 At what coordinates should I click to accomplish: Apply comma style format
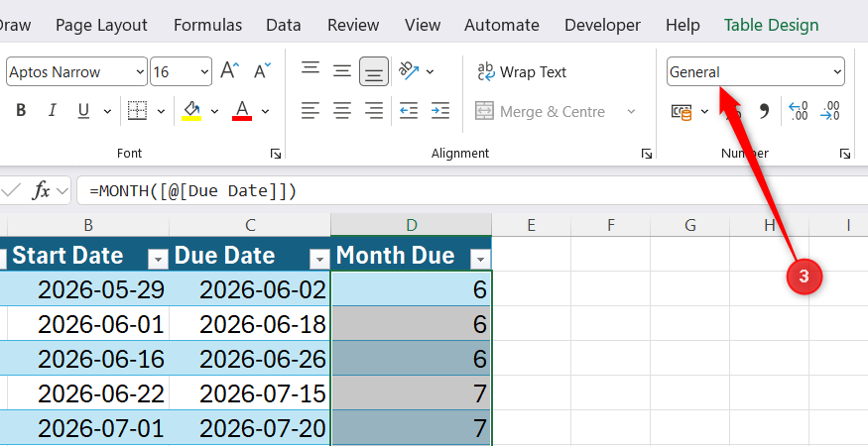click(x=764, y=111)
